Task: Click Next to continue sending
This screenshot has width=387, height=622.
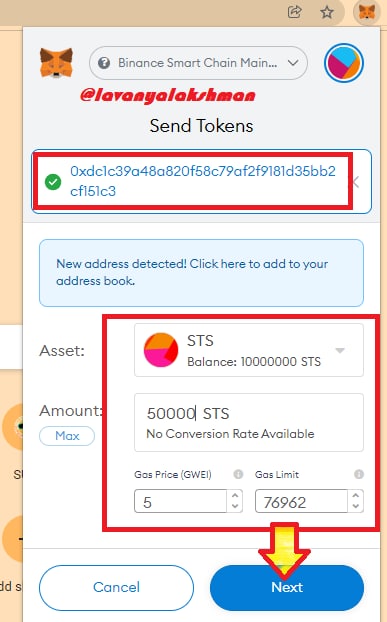Action: click(x=287, y=587)
